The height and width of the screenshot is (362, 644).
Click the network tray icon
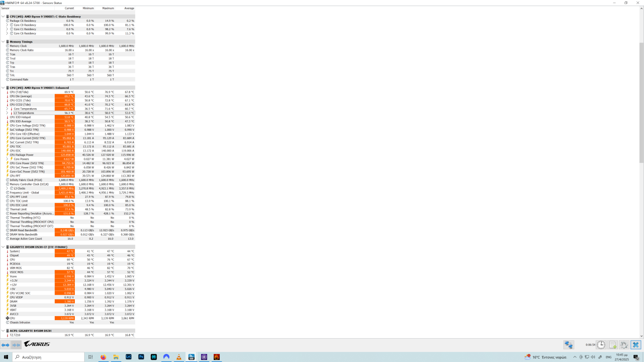click(x=587, y=357)
